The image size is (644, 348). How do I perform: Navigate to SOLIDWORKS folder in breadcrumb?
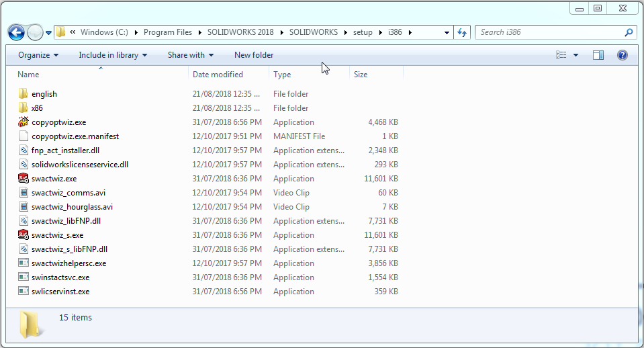(x=314, y=32)
